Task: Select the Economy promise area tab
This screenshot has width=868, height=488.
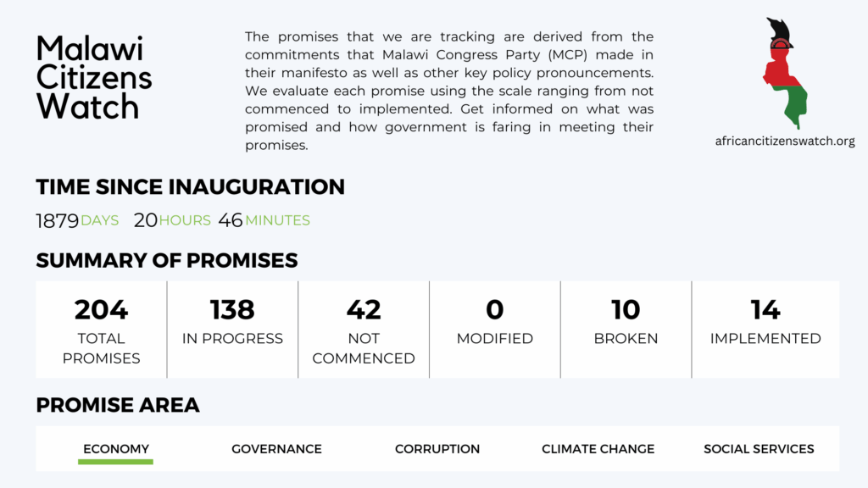Action: tap(115, 449)
